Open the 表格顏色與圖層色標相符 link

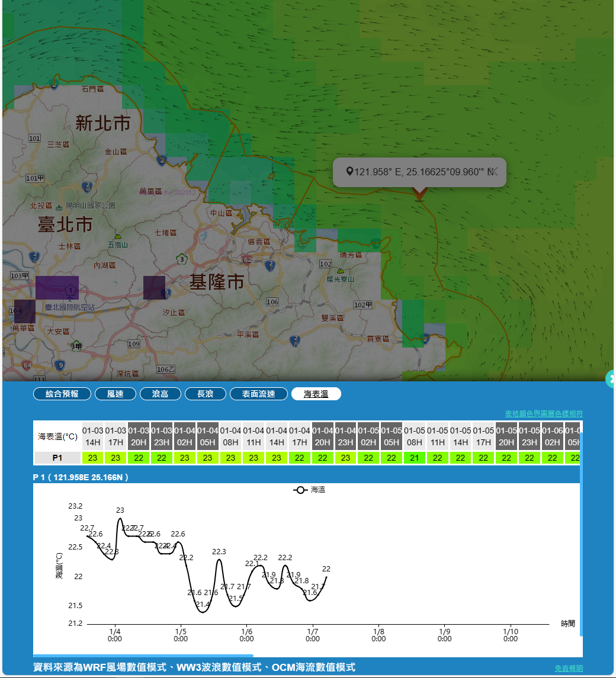543,413
